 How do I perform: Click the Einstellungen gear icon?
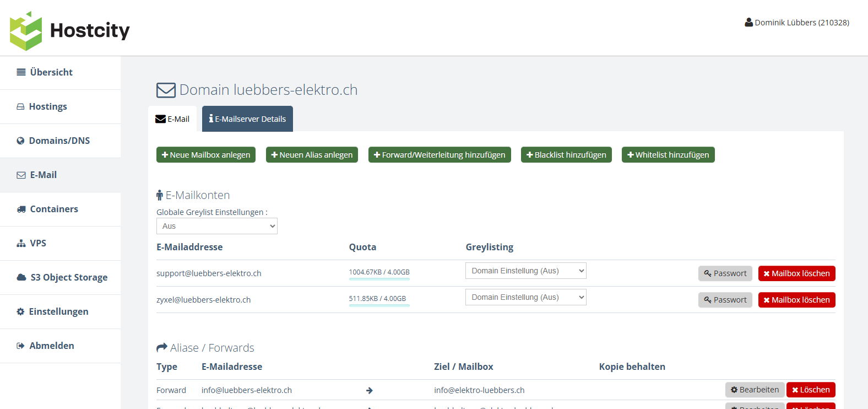point(20,311)
